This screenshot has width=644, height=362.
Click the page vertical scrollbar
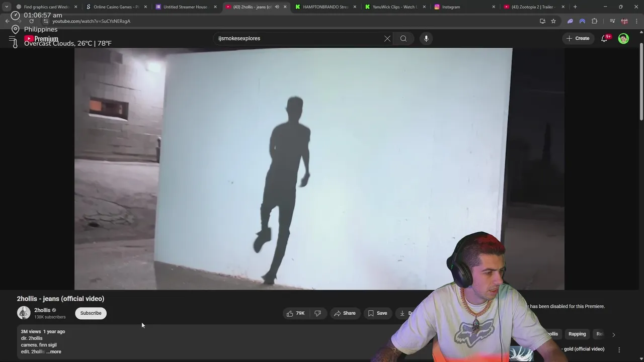coord(641,80)
